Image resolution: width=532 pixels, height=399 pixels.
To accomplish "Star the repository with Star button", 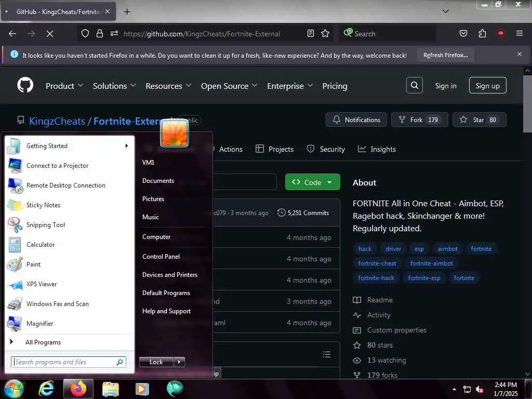I will click(x=480, y=120).
